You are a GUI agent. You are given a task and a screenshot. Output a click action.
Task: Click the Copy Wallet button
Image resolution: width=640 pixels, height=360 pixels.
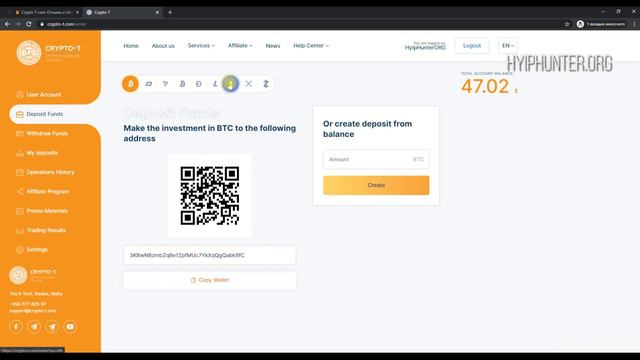coord(210,280)
